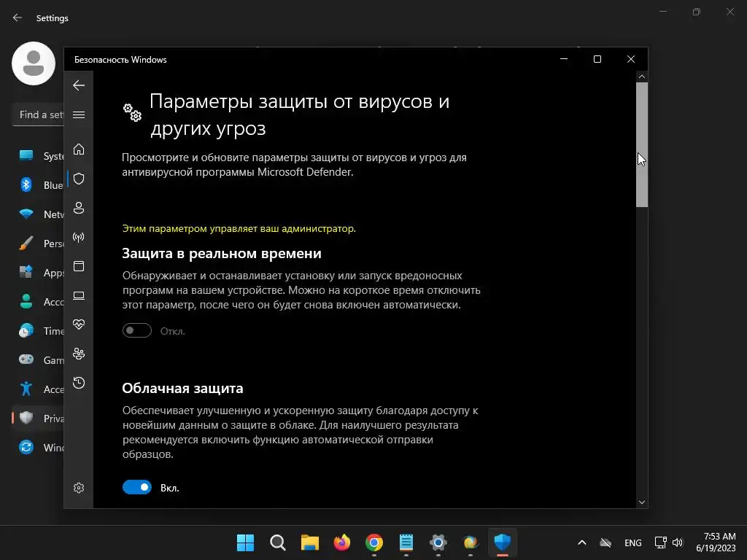Click "Облачная защита" heading

tap(182, 388)
